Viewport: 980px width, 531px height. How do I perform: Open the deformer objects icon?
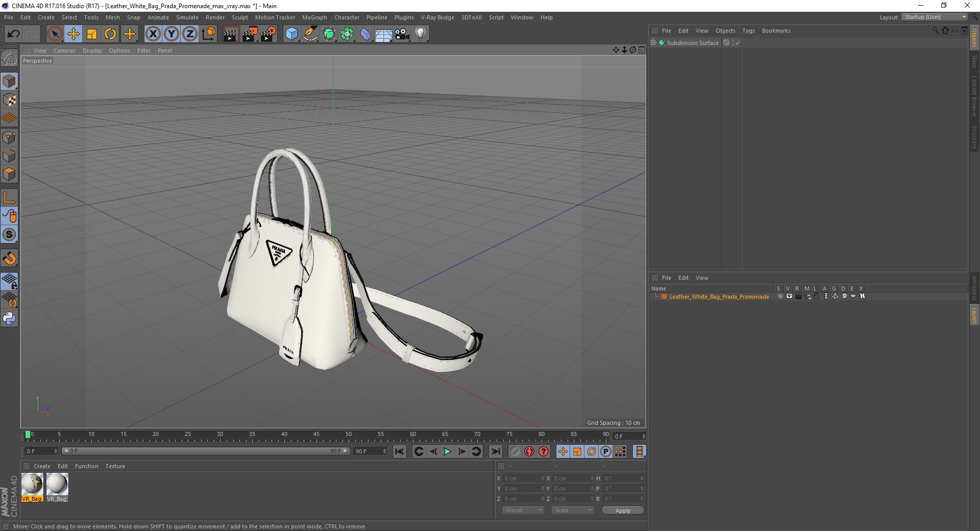pos(366,34)
